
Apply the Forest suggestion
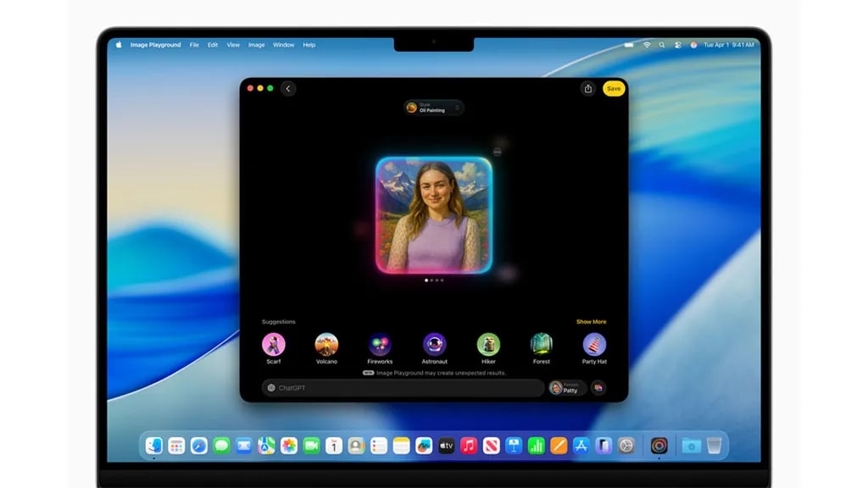click(541, 345)
